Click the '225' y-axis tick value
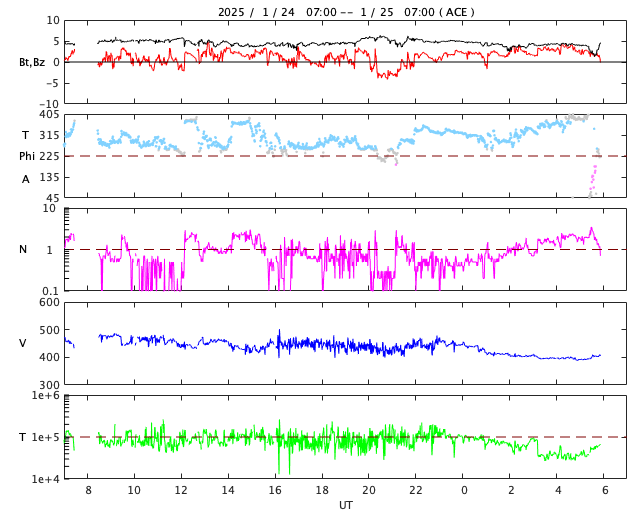The height and width of the screenshot is (512, 640). [49, 156]
